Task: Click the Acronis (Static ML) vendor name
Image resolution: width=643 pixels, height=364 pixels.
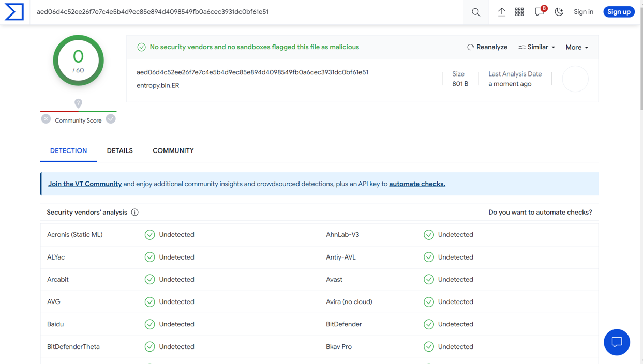Action: [x=75, y=234]
